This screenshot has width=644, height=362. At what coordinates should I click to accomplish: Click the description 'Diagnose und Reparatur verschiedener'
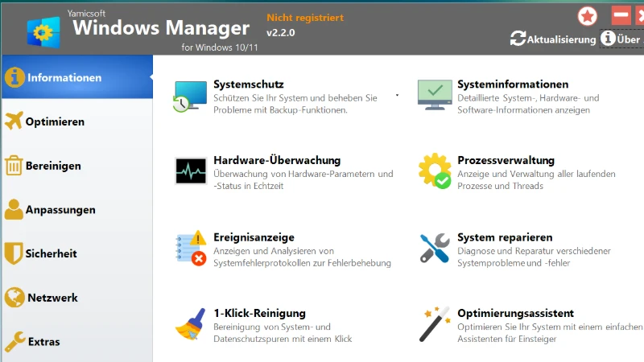coord(534,251)
